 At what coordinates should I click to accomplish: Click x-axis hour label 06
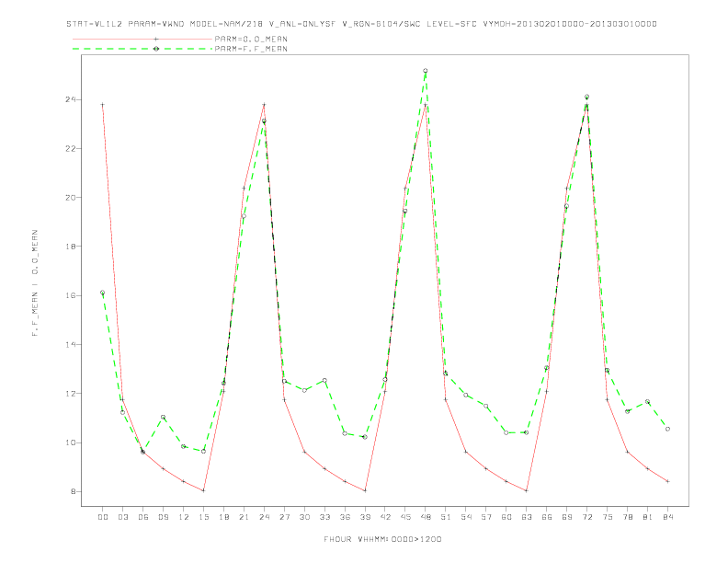[143, 517]
